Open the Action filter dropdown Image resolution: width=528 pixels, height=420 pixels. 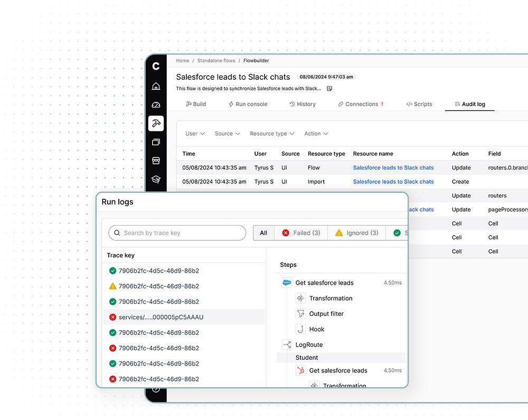tap(316, 134)
